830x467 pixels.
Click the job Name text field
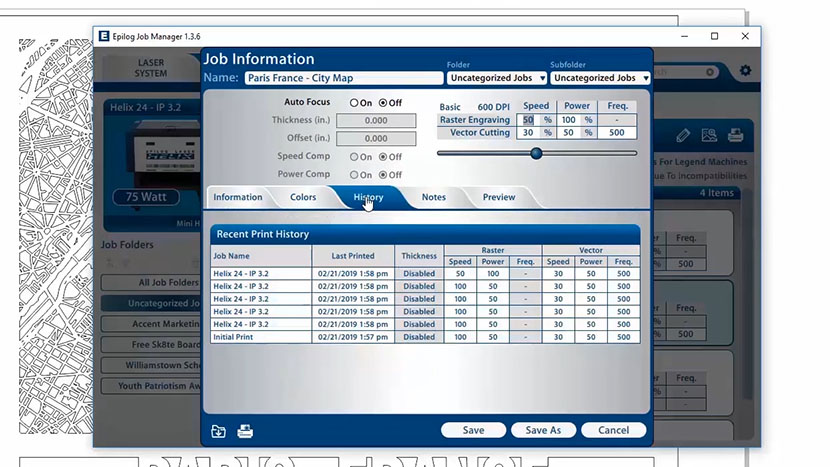point(342,78)
